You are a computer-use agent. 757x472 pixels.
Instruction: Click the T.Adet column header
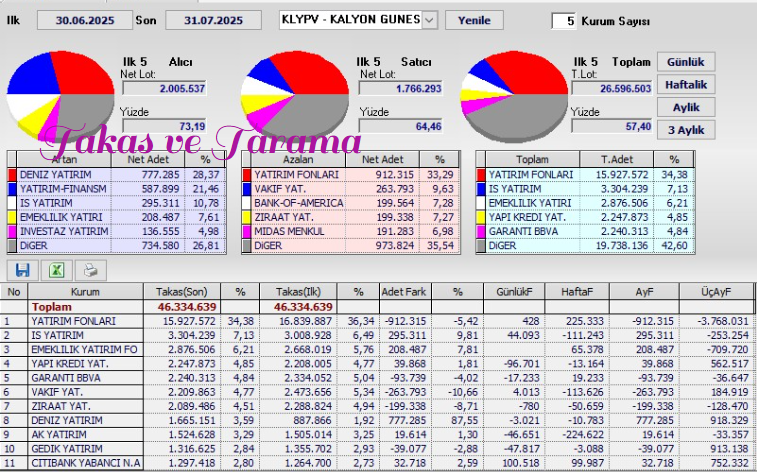(617, 159)
